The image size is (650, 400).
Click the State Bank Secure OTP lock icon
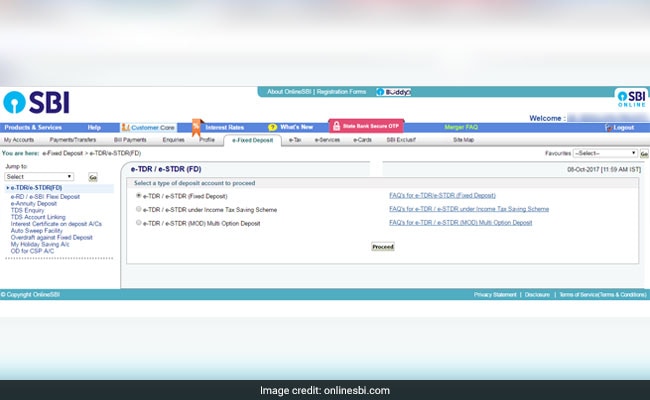tap(336, 126)
